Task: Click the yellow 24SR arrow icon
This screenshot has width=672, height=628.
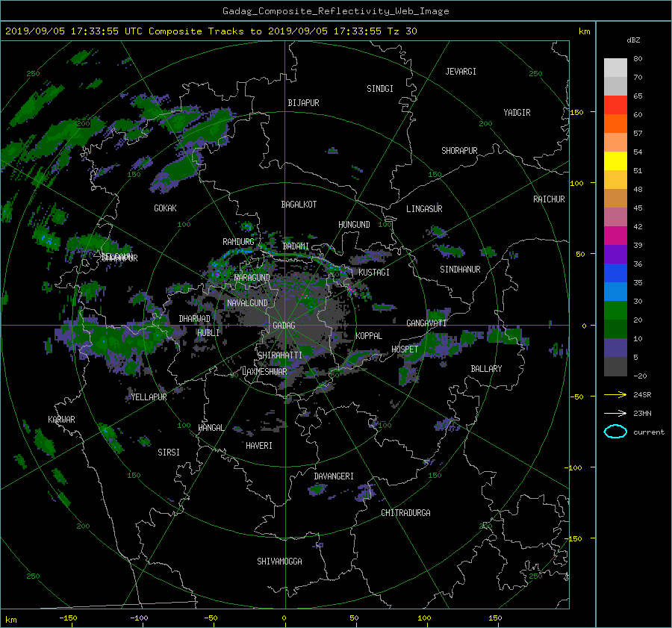Action: (615, 395)
